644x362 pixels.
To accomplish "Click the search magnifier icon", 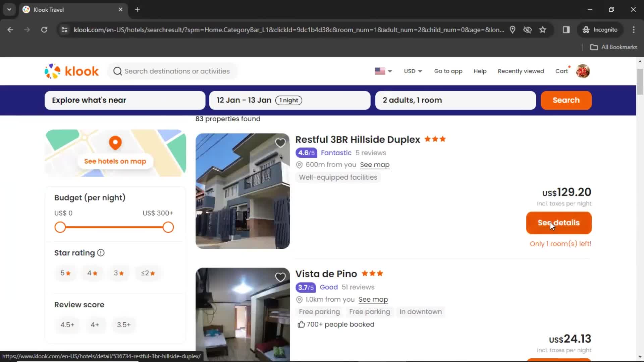I will (x=117, y=71).
